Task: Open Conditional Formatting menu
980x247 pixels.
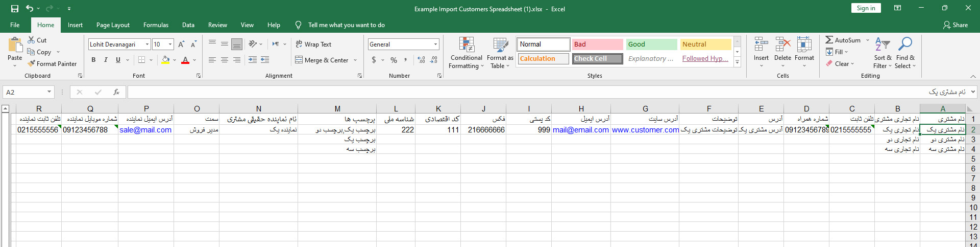Action: 466,53
